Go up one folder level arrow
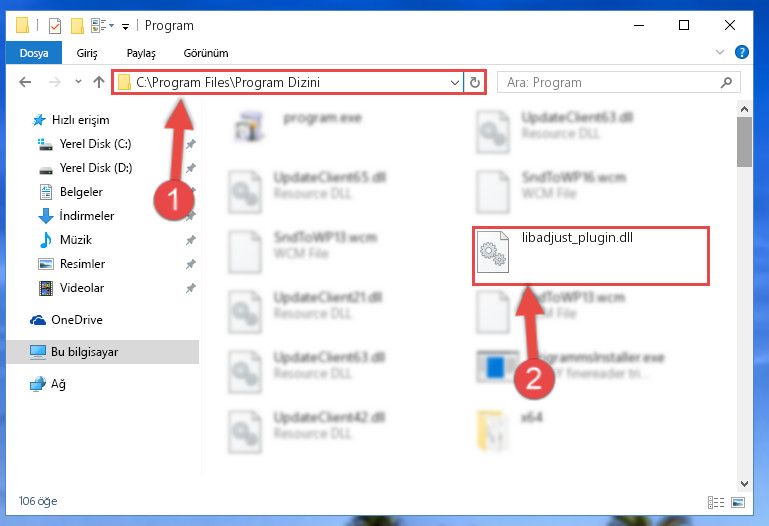Viewport: 769px width, 526px height. 99,82
